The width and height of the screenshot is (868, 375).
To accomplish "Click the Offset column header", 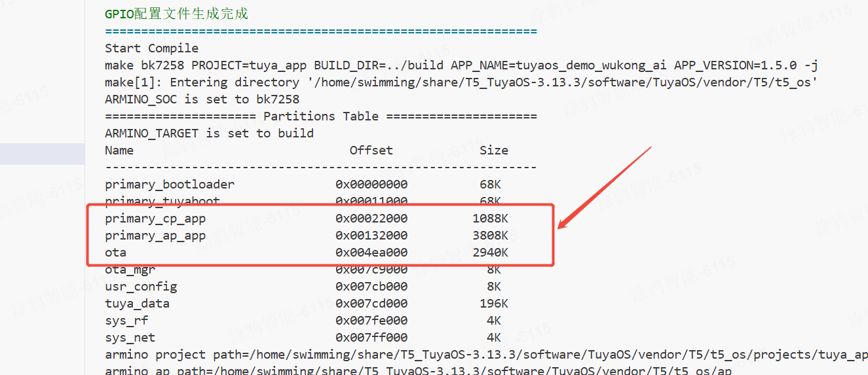I will 371,151.
